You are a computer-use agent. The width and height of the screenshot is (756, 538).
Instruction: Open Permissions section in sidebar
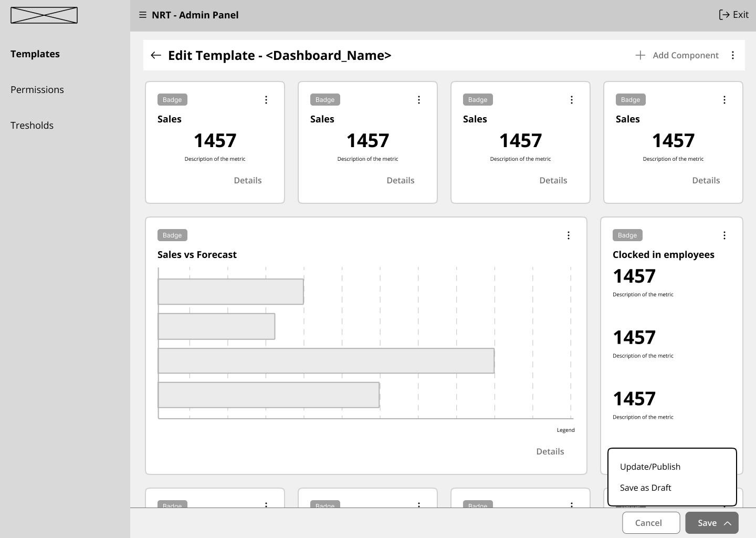(37, 90)
